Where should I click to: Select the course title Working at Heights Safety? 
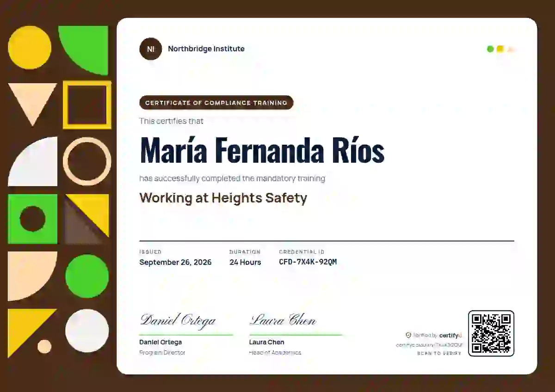point(223,198)
